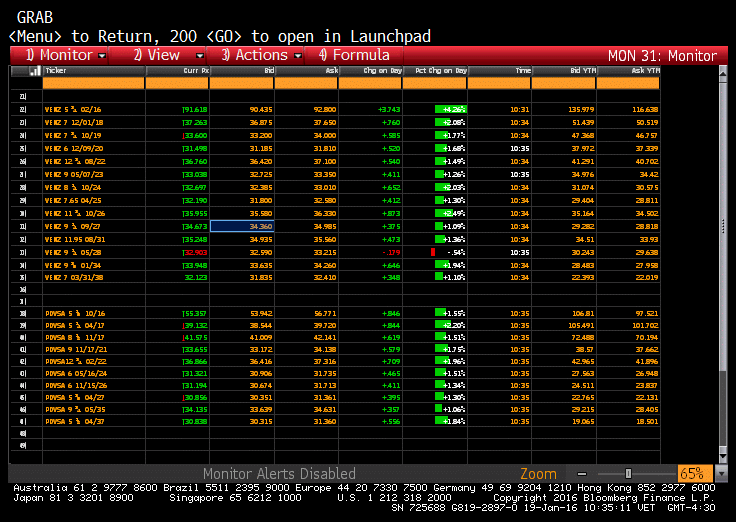Click the +3.743 change on day value
This screenshot has width=736, height=522.
click(x=389, y=109)
